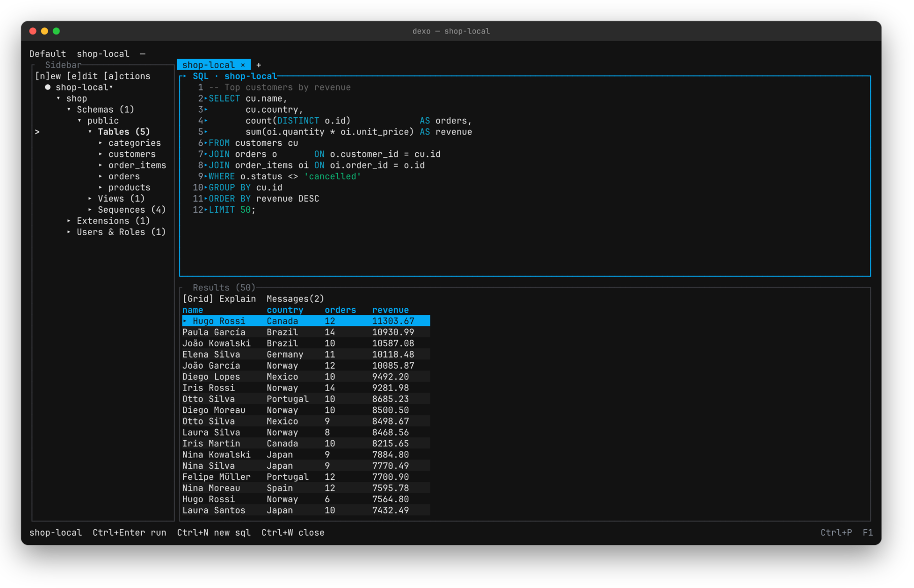The height and width of the screenshot is (588, 914).
Task: Place cursor on the LIMIT 50 line
Action: pos(232,210)
